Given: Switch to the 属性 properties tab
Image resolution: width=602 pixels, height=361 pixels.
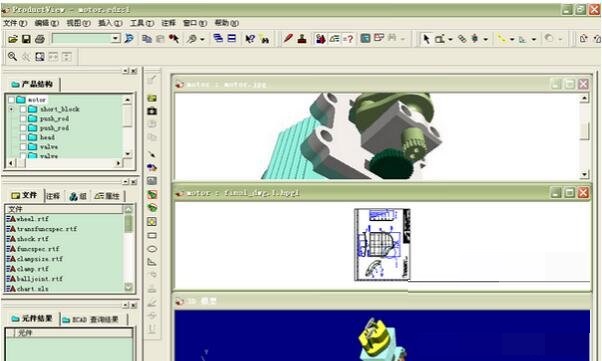Looking at the screenshot, I should tap(108, 196).
